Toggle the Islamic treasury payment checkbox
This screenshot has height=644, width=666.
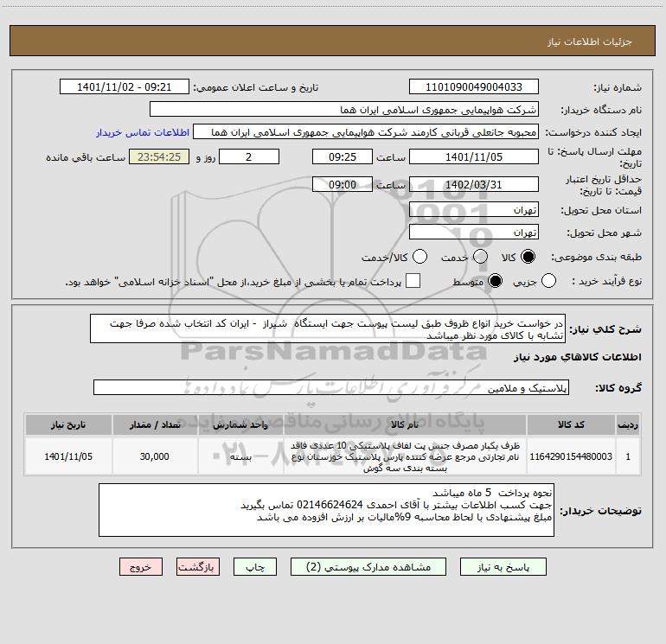point(413,281)
